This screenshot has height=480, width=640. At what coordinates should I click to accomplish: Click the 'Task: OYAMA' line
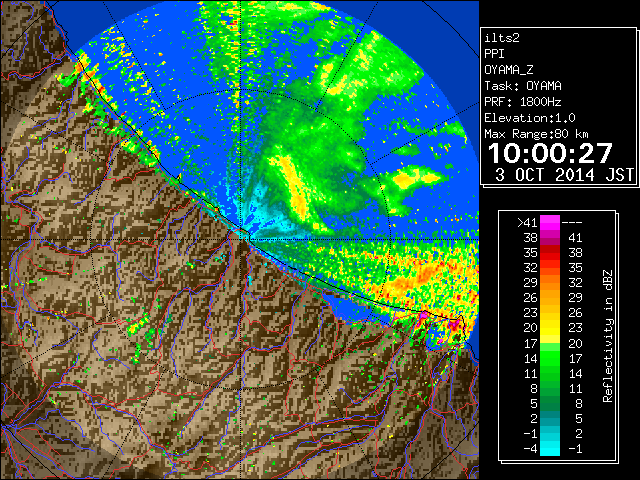coord(523,86)
